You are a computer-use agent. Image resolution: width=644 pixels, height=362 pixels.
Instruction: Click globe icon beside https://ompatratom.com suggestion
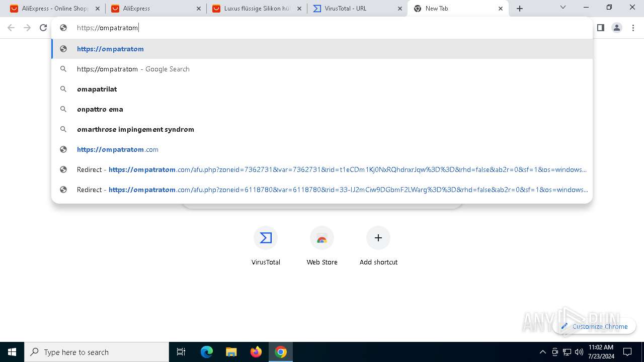click(x=63, y=149)
